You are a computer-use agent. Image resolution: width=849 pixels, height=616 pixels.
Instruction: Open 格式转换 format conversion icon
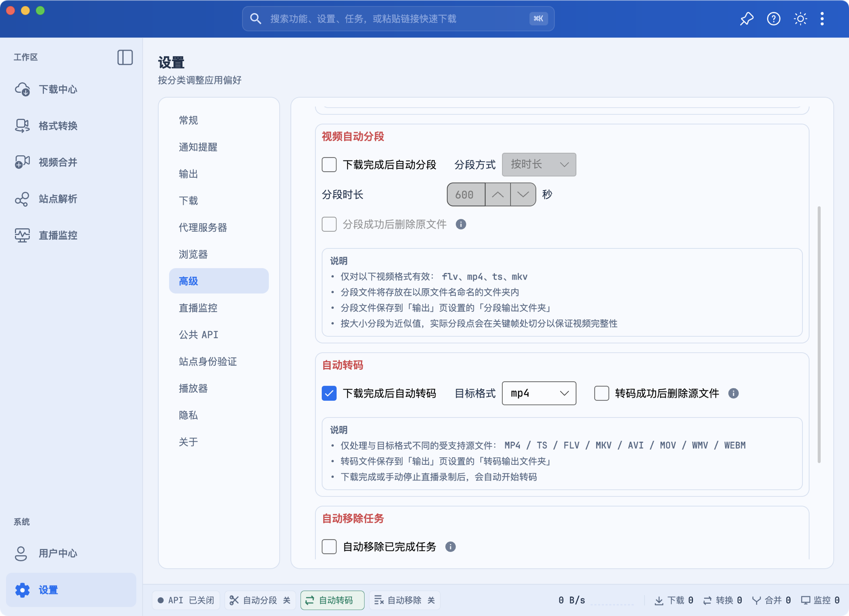pos(22,126)
